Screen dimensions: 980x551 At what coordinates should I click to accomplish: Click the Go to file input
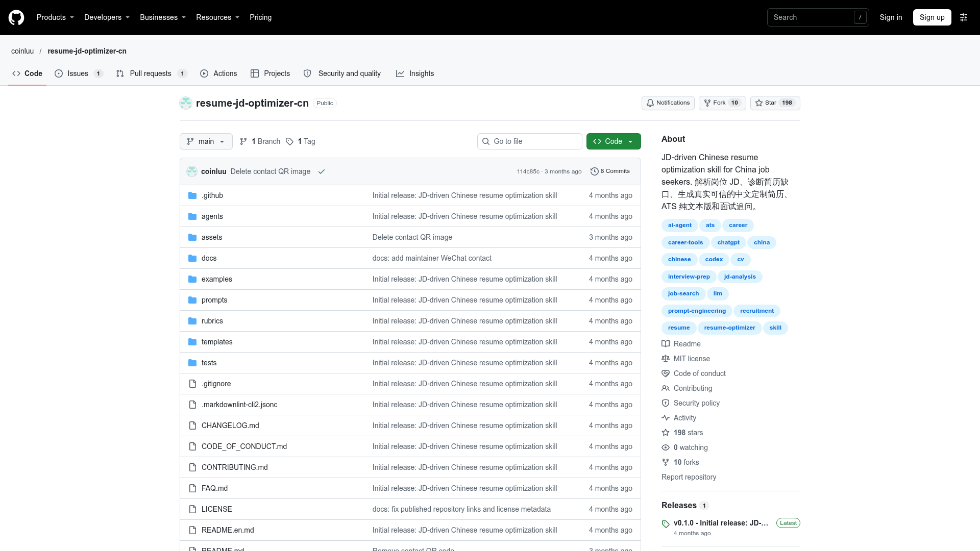click(530, 141)
